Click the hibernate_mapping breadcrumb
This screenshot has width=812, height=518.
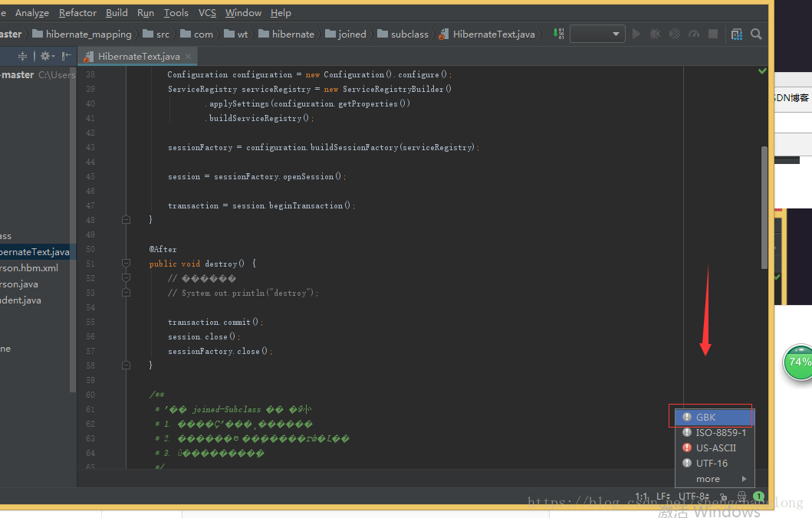pos(82,34)
